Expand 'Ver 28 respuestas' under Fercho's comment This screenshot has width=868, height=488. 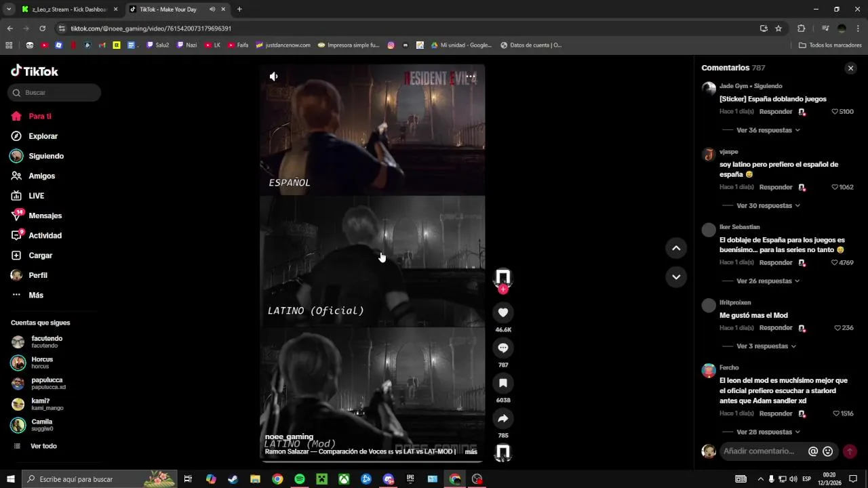click(768, 432)
